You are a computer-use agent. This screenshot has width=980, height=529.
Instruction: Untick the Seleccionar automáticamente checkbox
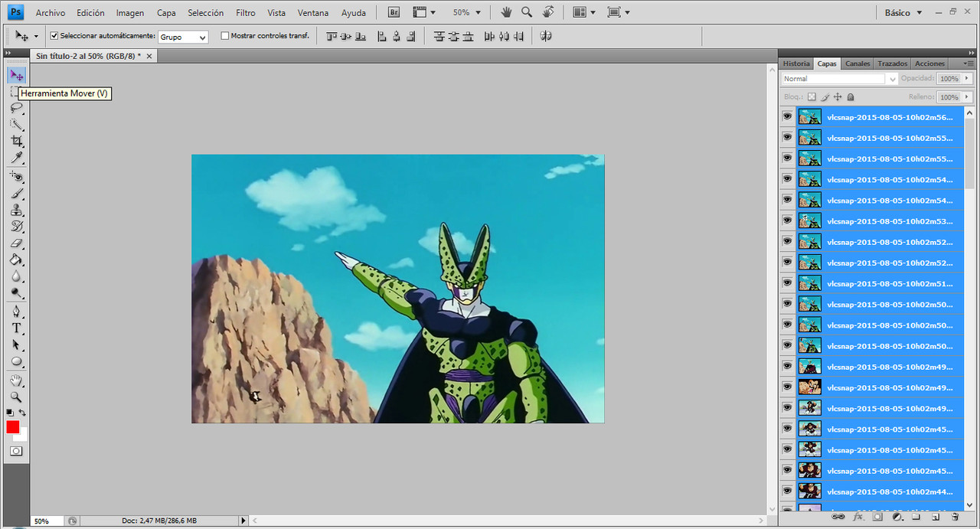54,35
